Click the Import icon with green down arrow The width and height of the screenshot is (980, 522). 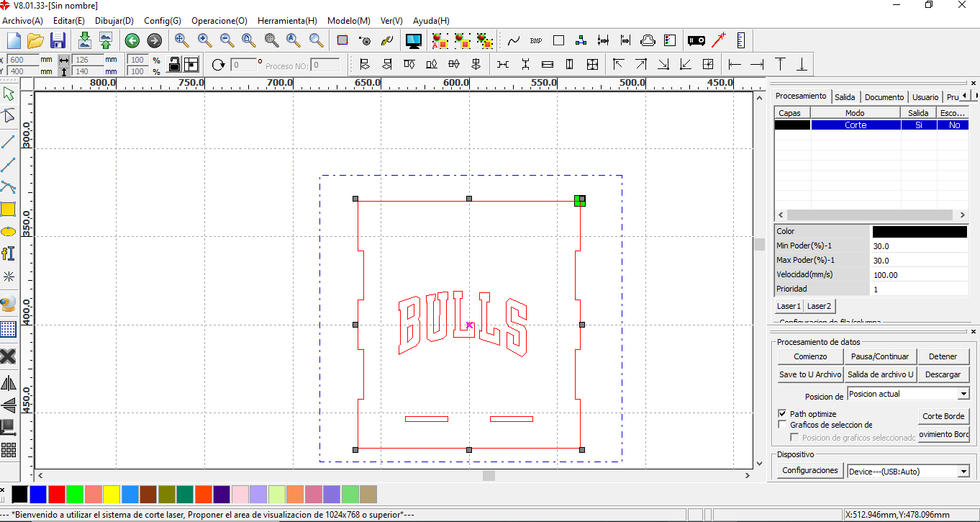[x=84, y=40]
